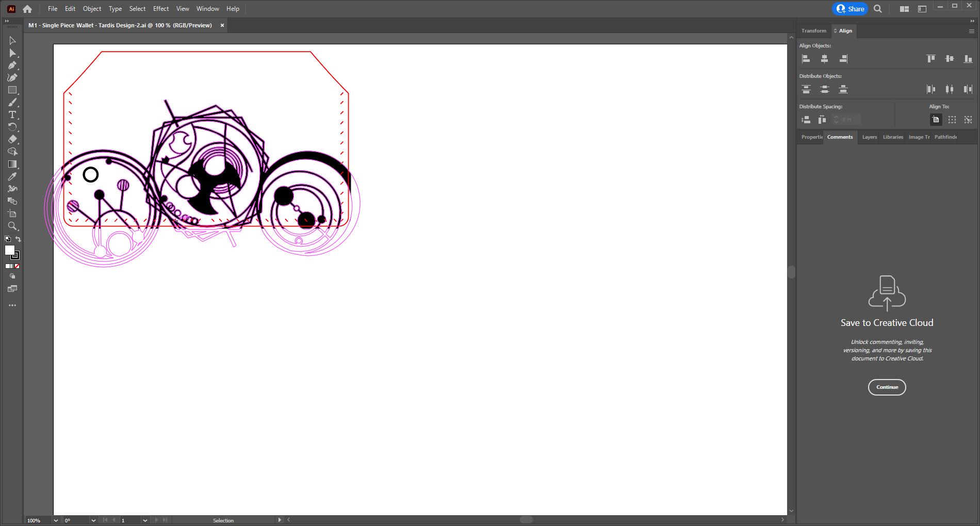Expand the status bar display menu arrow

(x=280, y=520)
